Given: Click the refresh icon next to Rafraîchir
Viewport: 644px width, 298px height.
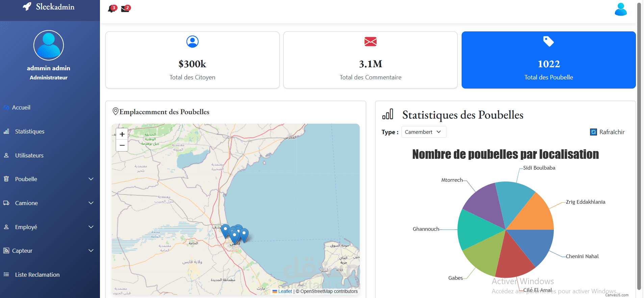Looking at the screenshot, I should click(593, 132).
